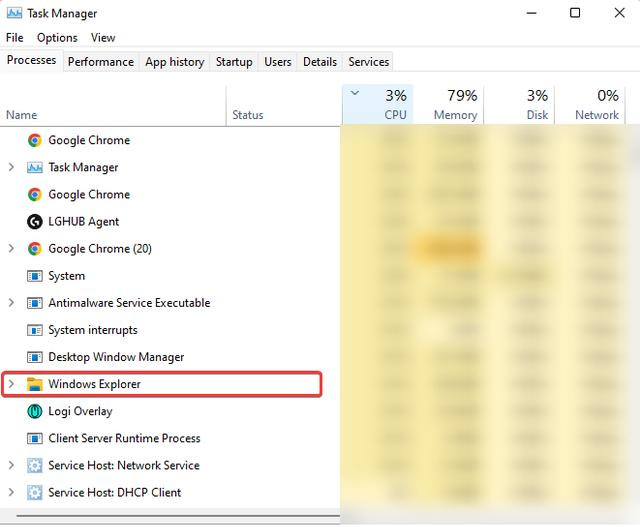
Task: Click the Antimalware Service Executable icon
Action: (x=35, y=303)
